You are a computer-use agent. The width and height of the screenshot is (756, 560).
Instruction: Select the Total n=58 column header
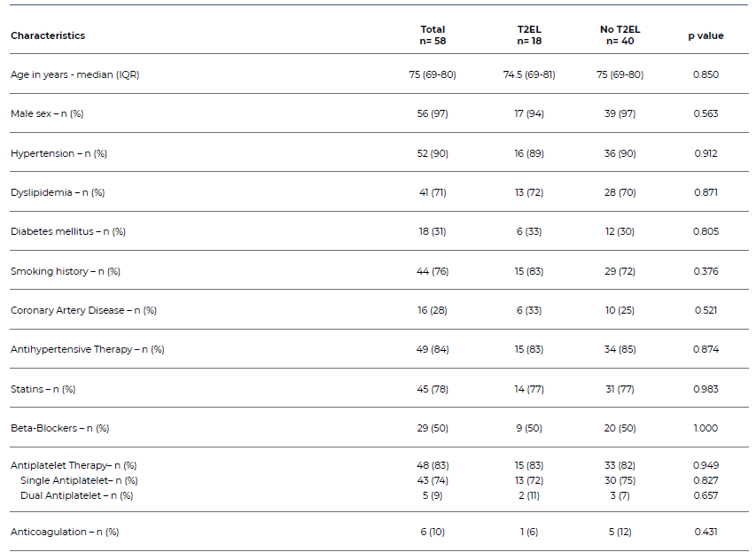[x=433, y=35]
